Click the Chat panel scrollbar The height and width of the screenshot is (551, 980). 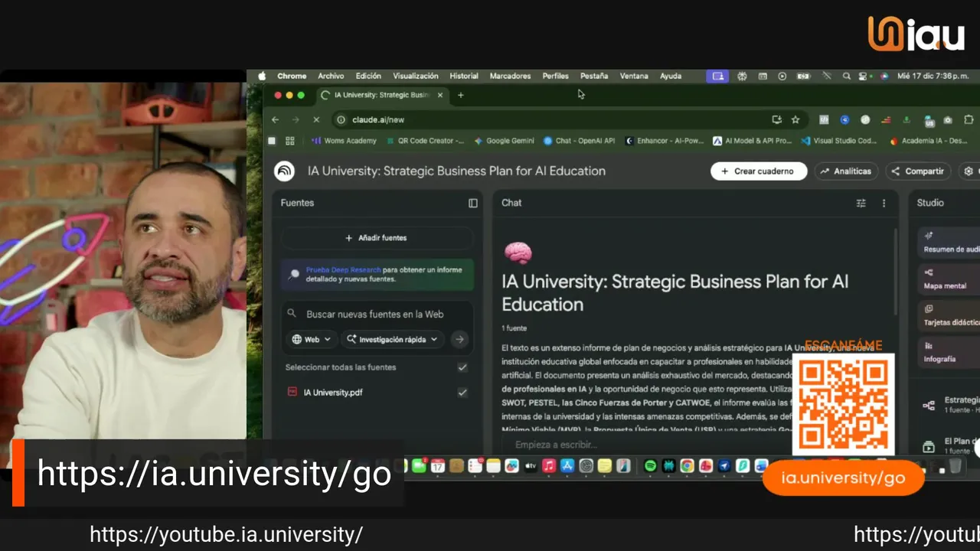(894, 272)
